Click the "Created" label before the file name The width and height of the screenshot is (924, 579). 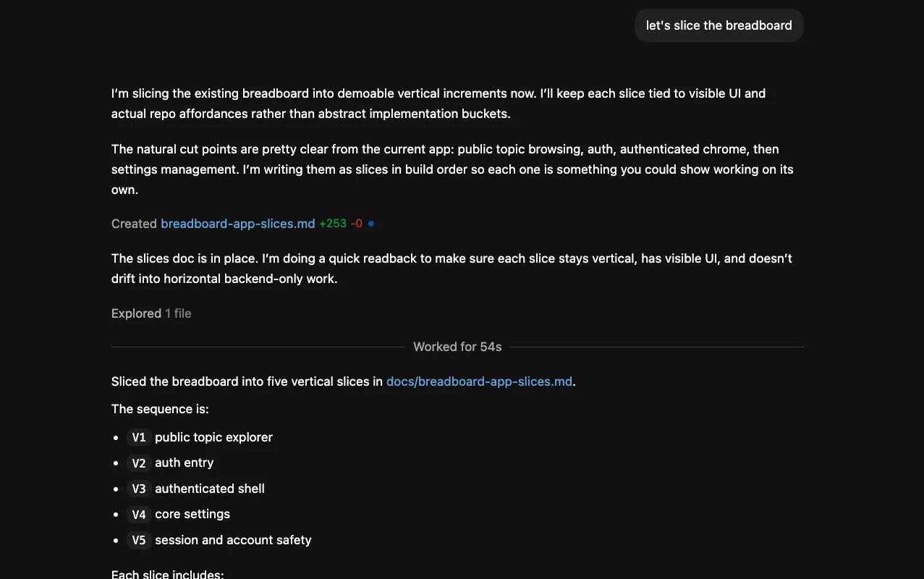tap(134, 224)
